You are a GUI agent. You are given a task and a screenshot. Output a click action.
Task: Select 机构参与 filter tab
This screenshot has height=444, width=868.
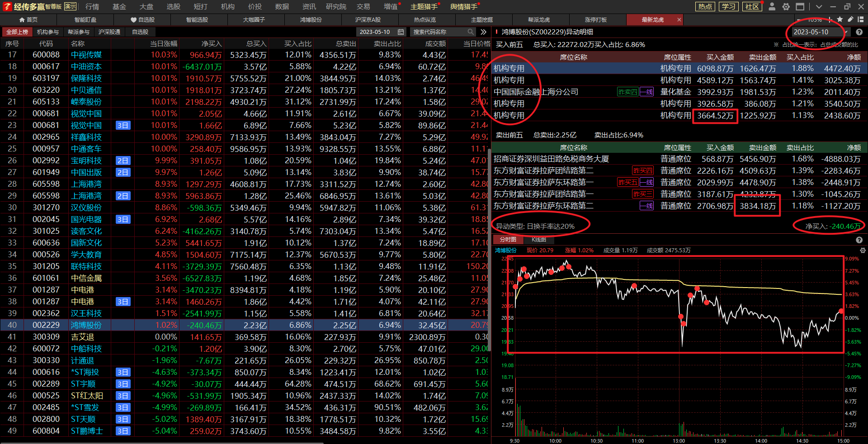coord(48,32)
